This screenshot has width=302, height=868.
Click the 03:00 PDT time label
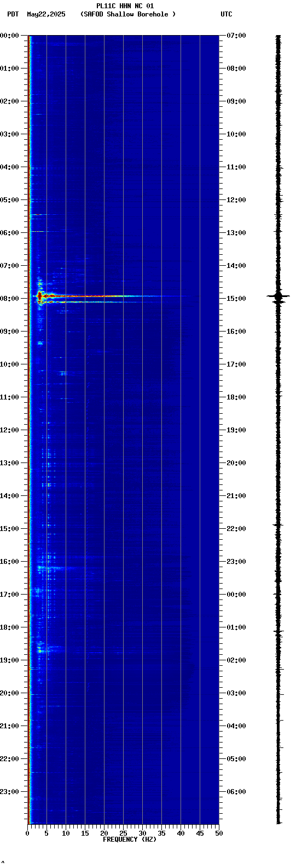(9, 134)
